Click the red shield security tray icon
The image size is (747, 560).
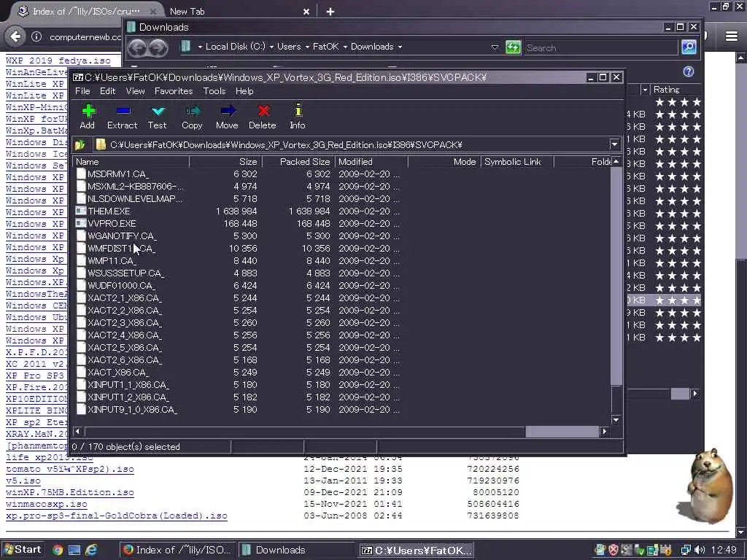click(x=614, y=550)
